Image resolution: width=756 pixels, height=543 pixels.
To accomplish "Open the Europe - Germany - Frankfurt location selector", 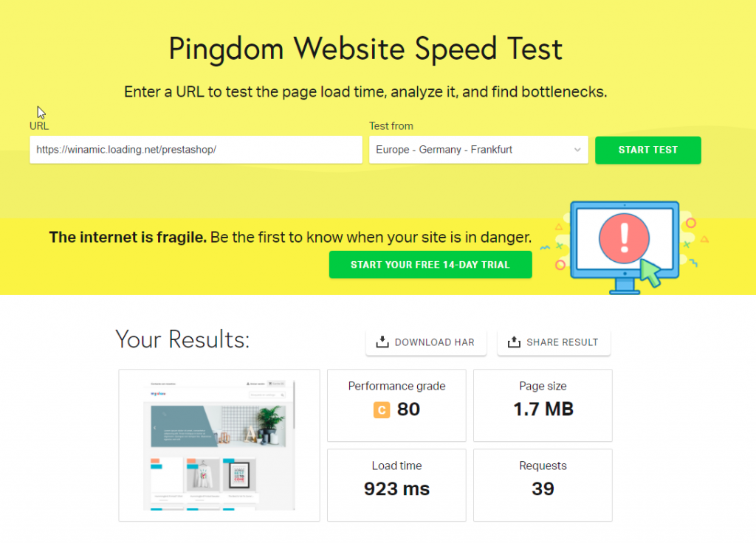I will pos(472,150).
